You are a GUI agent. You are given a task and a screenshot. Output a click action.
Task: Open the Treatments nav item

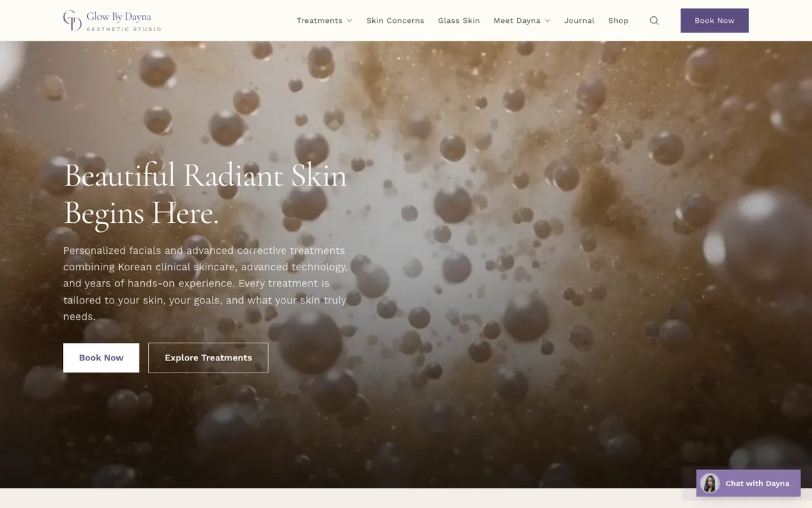pos(324,20)
